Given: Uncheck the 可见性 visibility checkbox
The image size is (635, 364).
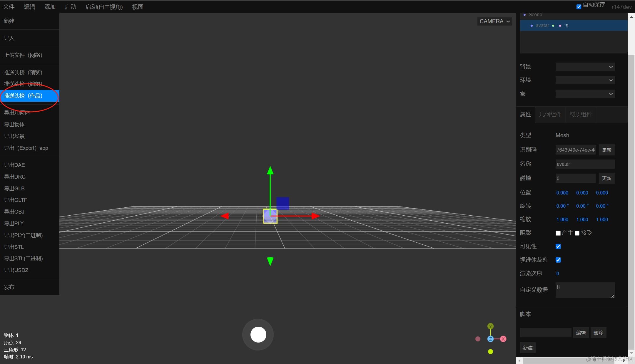Looking at the screenshot, I should [x=558, y=246].
